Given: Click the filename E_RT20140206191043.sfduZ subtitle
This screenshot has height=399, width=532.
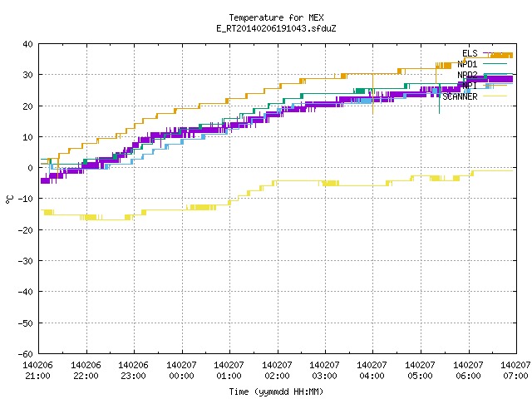Looking at the screenshot, I should point(276,28).
